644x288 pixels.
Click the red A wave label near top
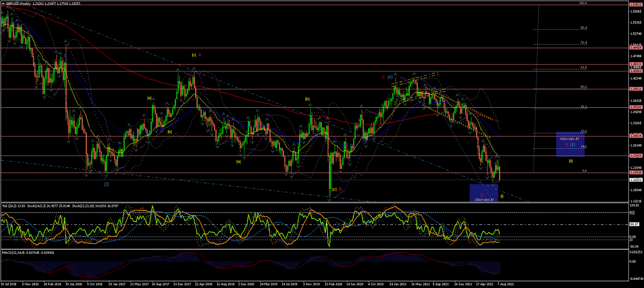(200, 55)
